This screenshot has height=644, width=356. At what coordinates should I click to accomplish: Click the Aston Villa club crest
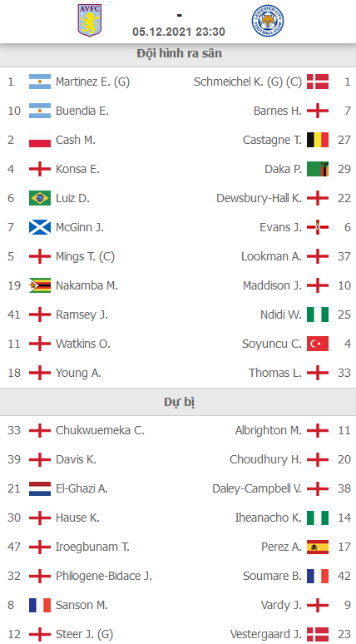point(90,21)
